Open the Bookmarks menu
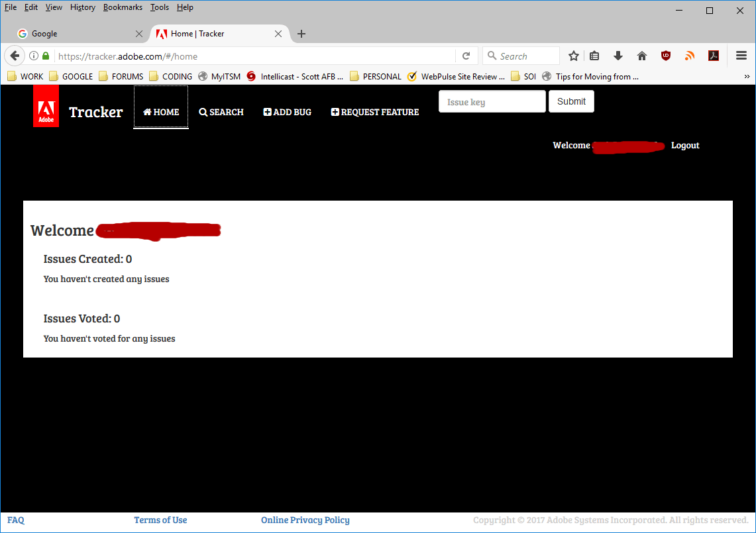756x533 pixels. (123, 7)
